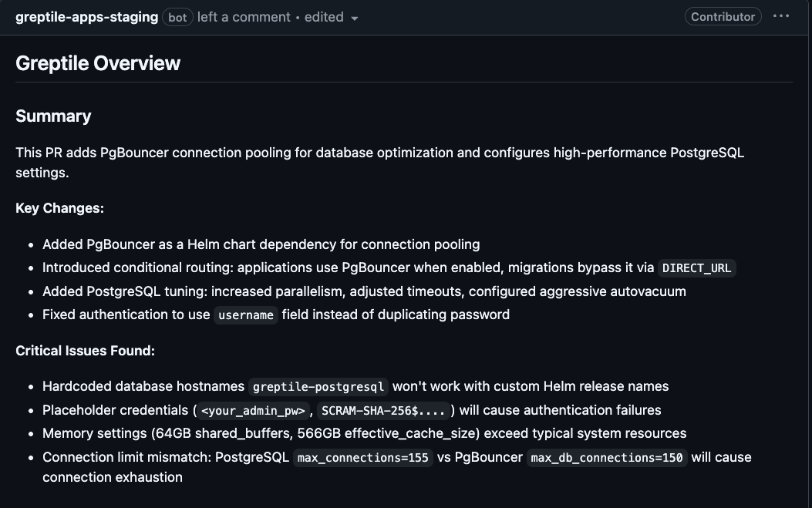Click the max_db_connections=150 code snippet
812x508 pixels.
click(x=607, y=458)
